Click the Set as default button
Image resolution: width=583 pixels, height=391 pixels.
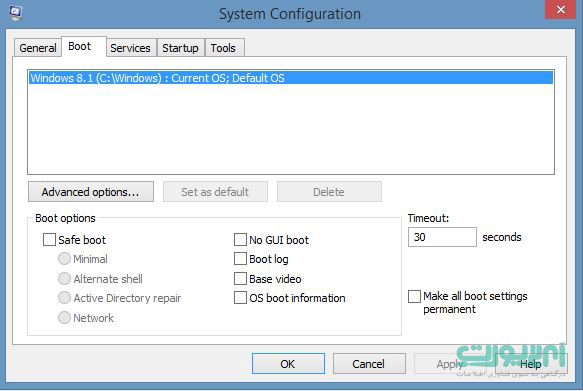[x=215, y=192]
